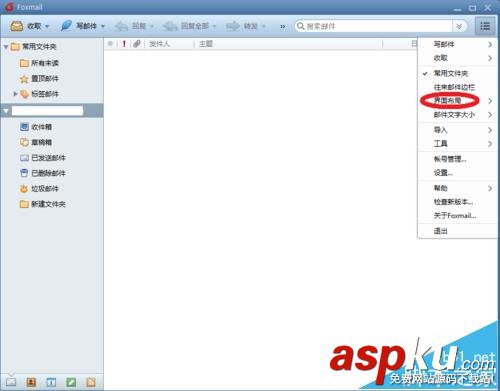Expand the 导入 import submenu
The height and width of the screenshot is (391, 500).
[457, 130]
